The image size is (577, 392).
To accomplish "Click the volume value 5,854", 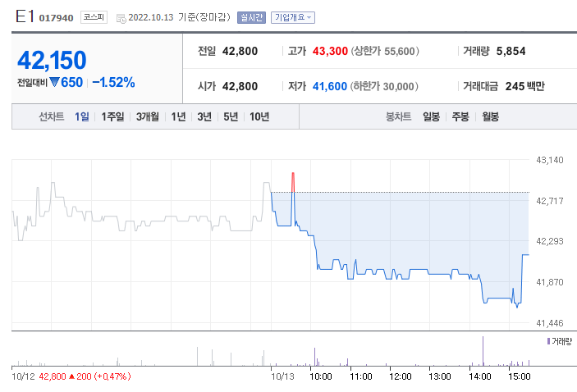I will (x=511, y=51).
